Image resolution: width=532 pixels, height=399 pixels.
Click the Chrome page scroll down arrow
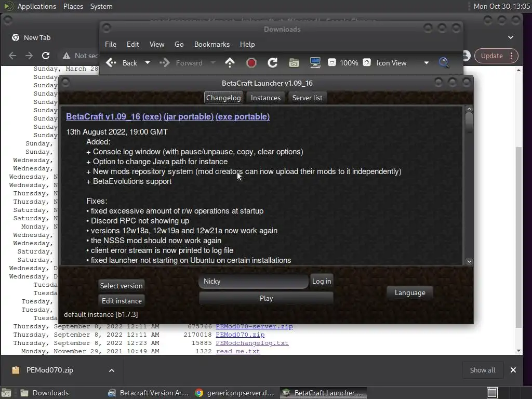click(x=518, y=351)
